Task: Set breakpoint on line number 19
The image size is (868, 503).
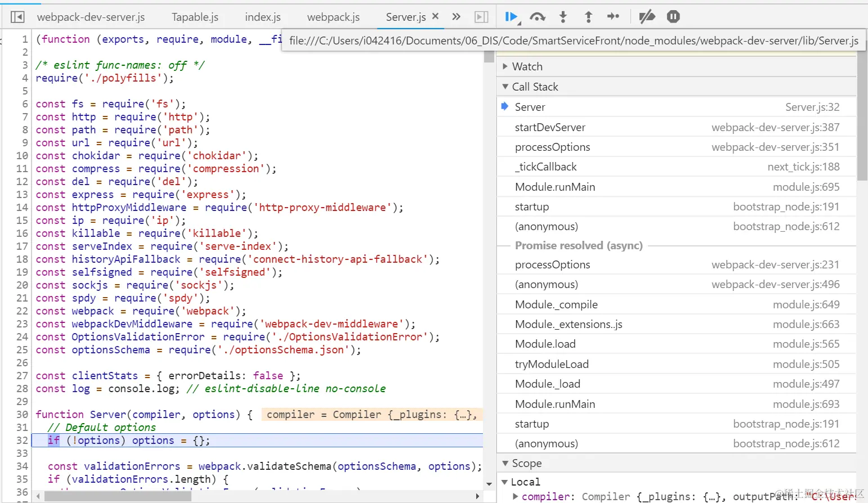Action: (22, 272)
